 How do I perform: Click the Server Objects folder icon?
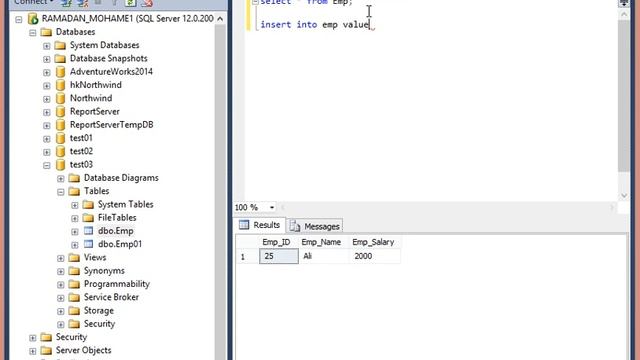[x=47, y=351]
